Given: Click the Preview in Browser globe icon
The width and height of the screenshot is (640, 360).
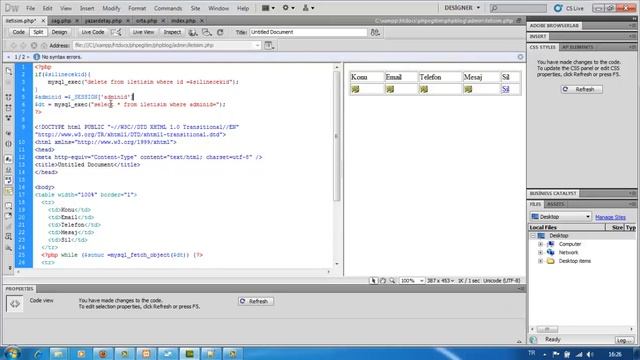Looking at the screenshot, I should 193,32.
